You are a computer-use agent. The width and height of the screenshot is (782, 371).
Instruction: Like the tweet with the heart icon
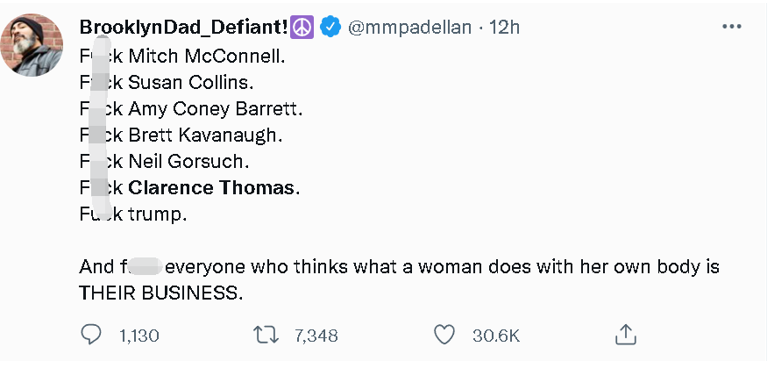tap(444, 335)
